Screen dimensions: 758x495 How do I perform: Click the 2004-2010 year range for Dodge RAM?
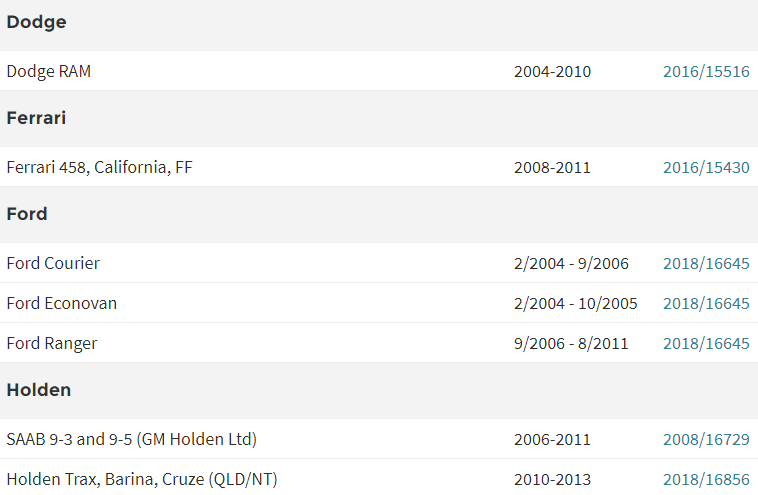[x=552, y=72]
